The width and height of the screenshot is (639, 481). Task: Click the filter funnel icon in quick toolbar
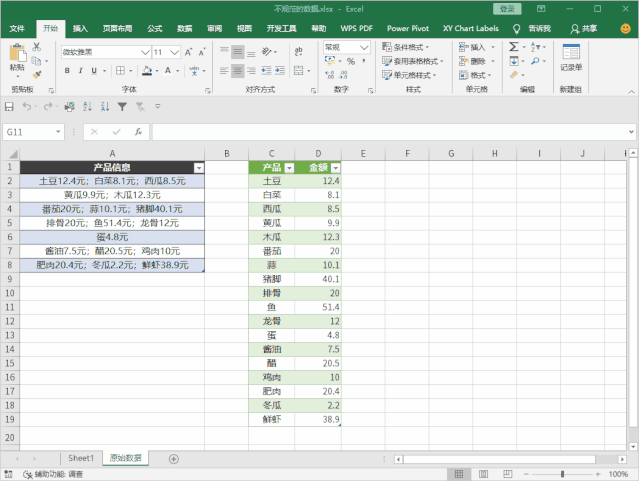(123, 106)
